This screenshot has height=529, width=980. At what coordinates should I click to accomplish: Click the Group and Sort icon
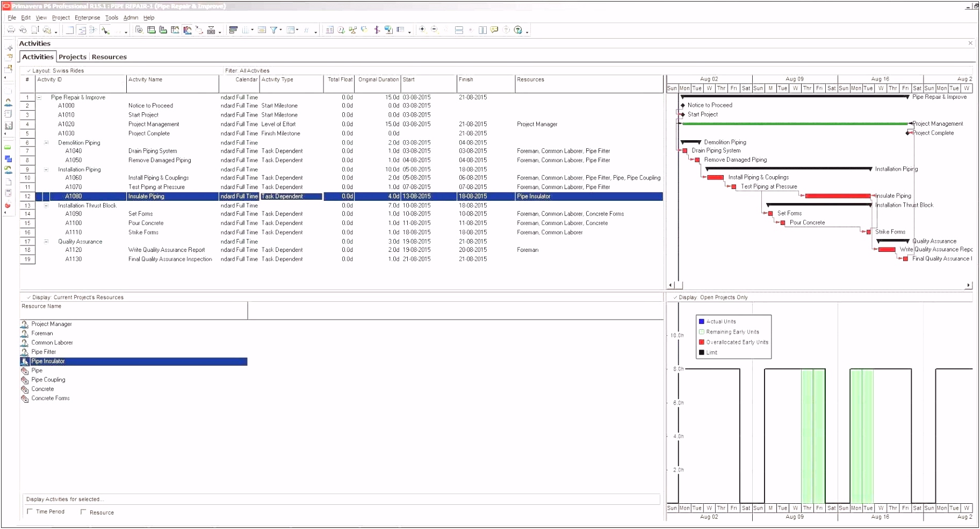[x=290, y=30]
